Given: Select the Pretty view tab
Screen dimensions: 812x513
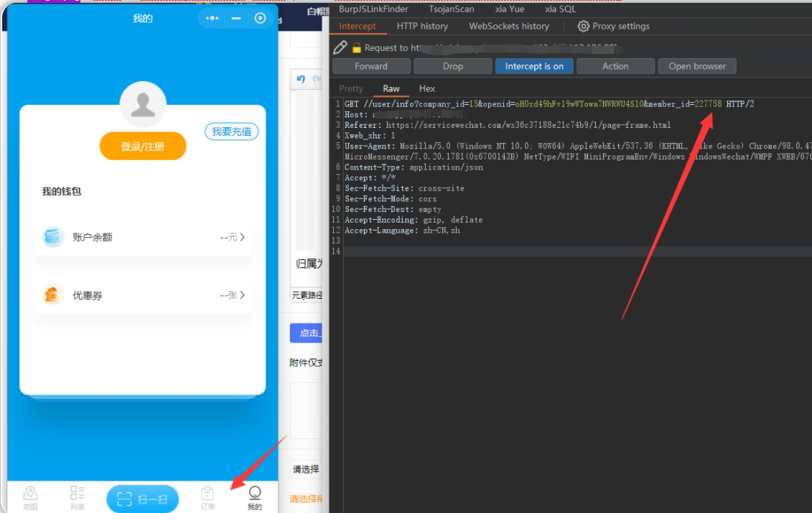Looking at the screenshot, I should point(351,88).
